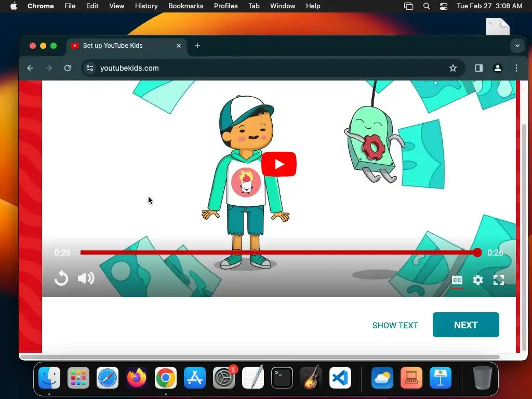Open the Edit menu
The height and width of the screenshot is (399, 532).
tap(92, 6)
